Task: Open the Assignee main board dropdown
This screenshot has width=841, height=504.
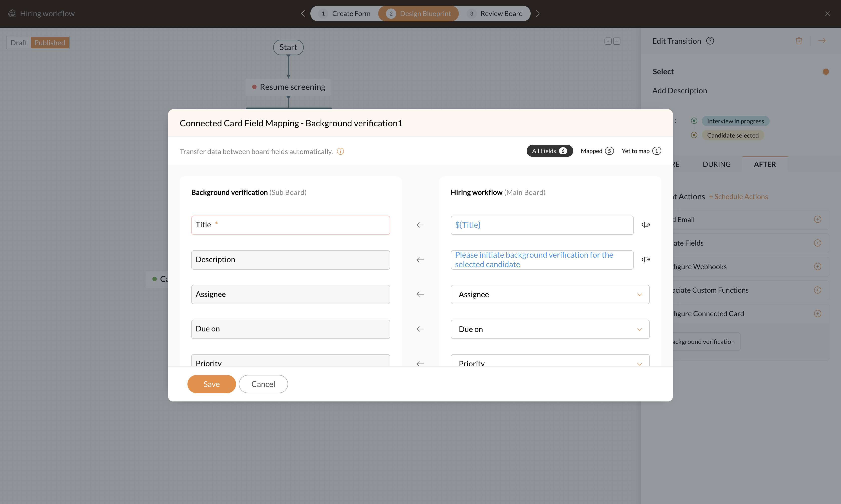Action: tap(549, 294)
